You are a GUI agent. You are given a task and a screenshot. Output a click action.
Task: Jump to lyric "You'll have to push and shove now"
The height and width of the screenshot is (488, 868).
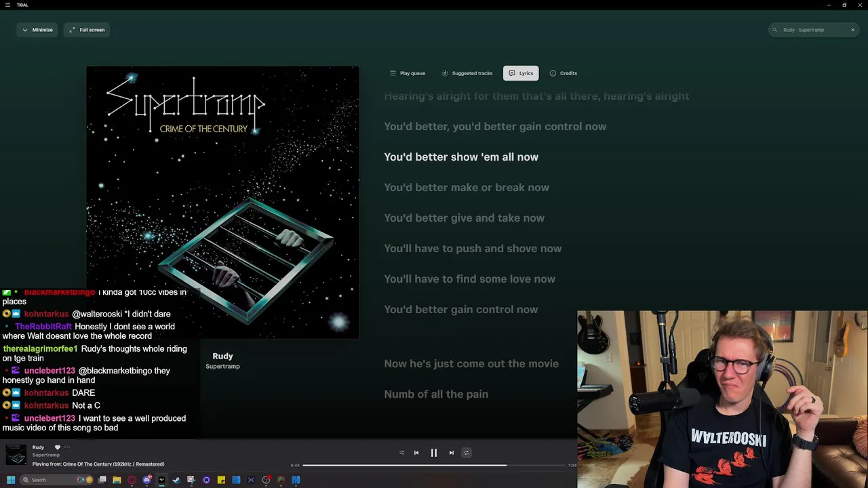pyautogui.click(x=473, y=248)
